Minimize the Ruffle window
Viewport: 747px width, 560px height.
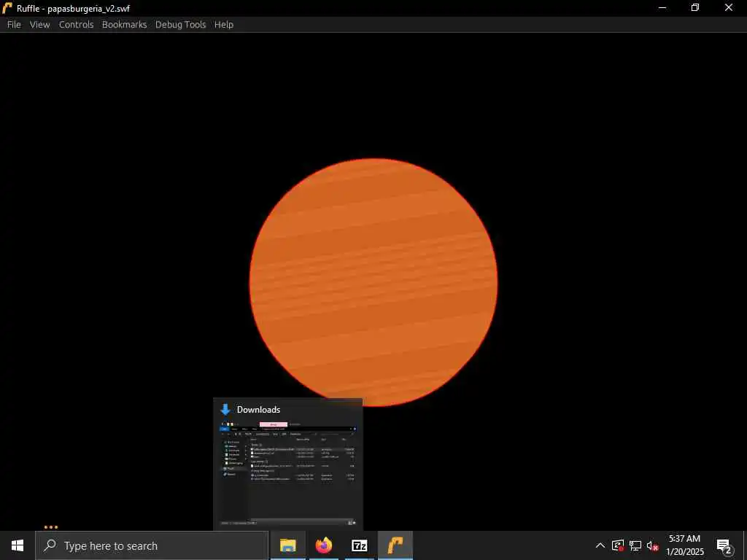pyautogui.click(x=662, y=8)
